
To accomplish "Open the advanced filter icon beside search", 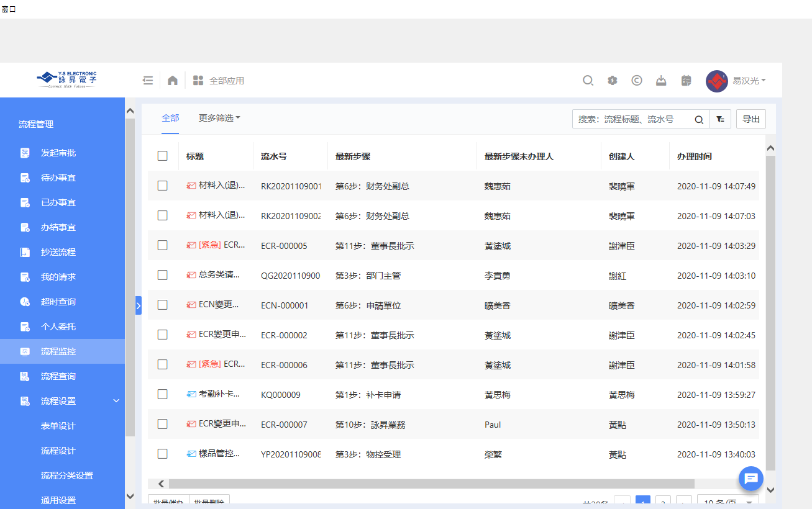I will [720, 119].
